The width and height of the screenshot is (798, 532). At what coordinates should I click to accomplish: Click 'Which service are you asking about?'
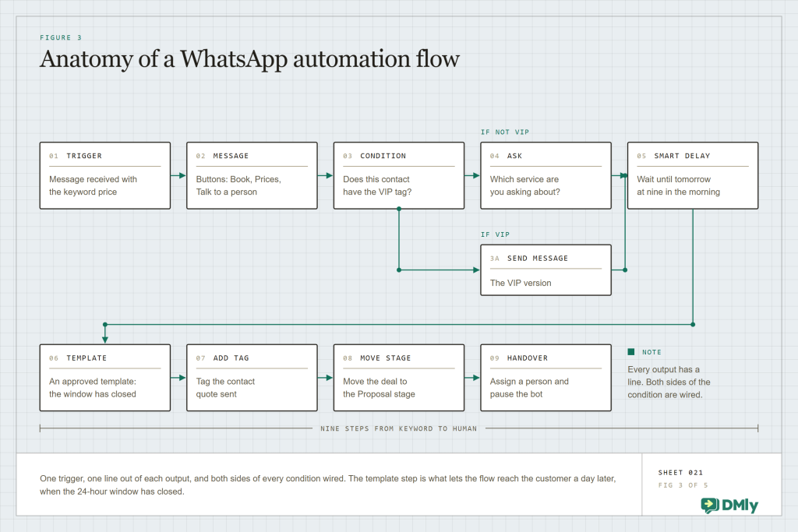click(524, 185)
